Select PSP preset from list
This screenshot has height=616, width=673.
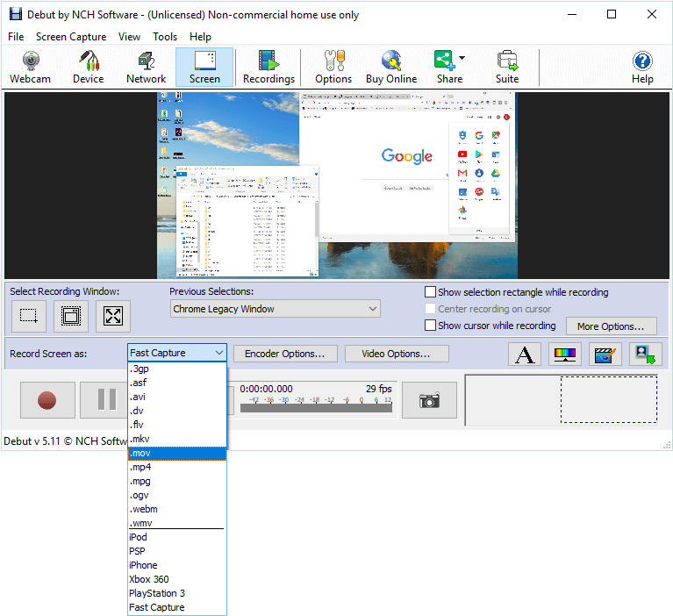point(177,551)
